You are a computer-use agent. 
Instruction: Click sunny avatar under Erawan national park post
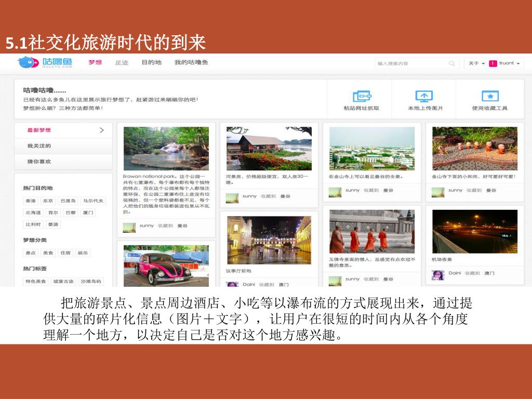click(129, 228)
